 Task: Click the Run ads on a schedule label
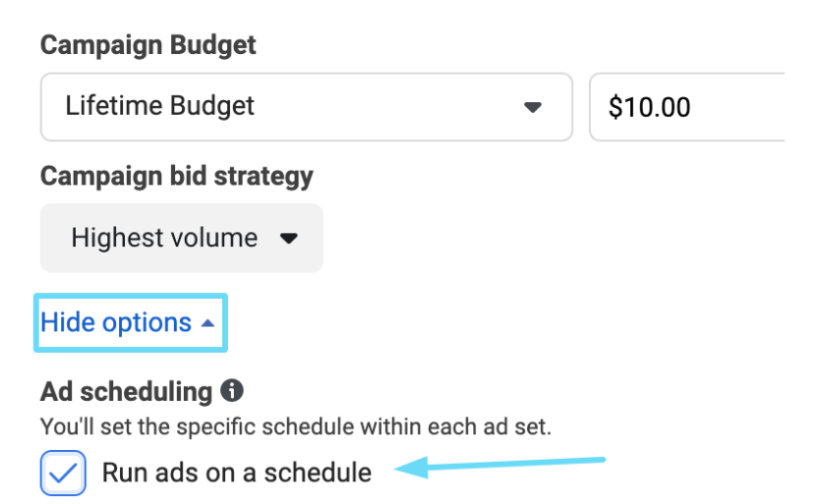tap(236, 473)
